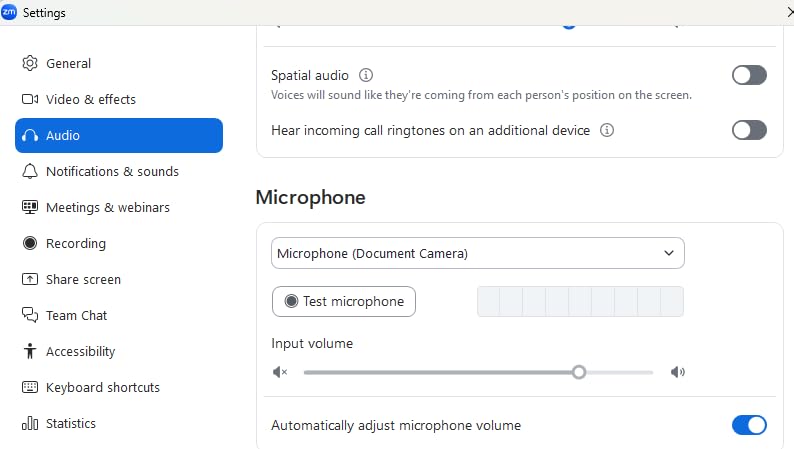This screenshot has height=449, width=794.
Task: Toggle incoming call ringtones on additional device
Action: point(749,130)
